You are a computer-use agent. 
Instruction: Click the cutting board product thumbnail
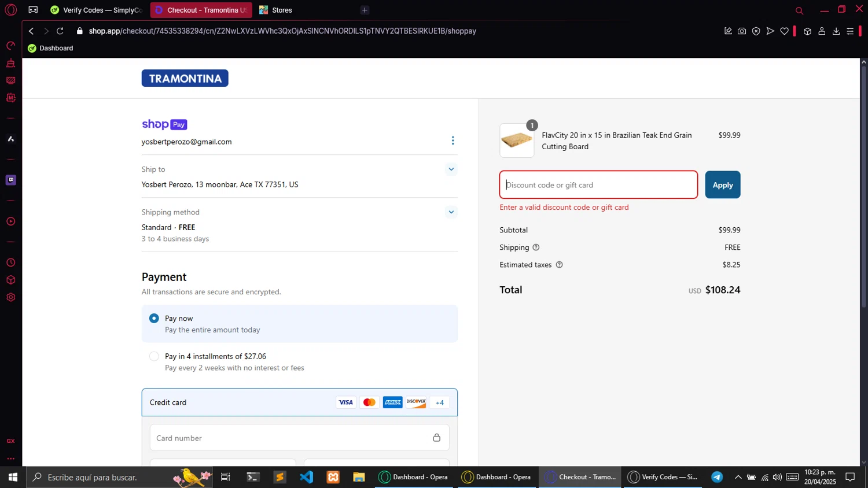[x=517, y=141]
